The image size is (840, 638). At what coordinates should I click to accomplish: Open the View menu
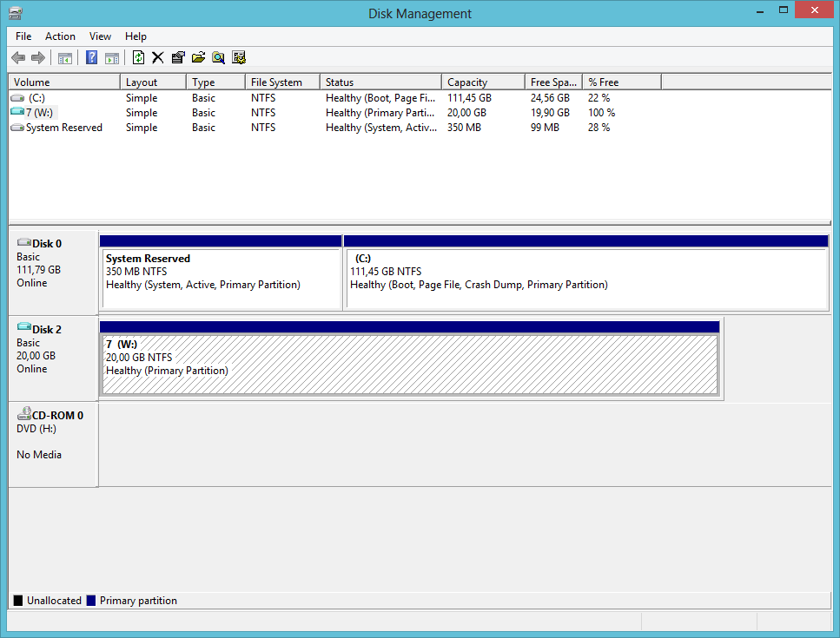coord(100,36)
